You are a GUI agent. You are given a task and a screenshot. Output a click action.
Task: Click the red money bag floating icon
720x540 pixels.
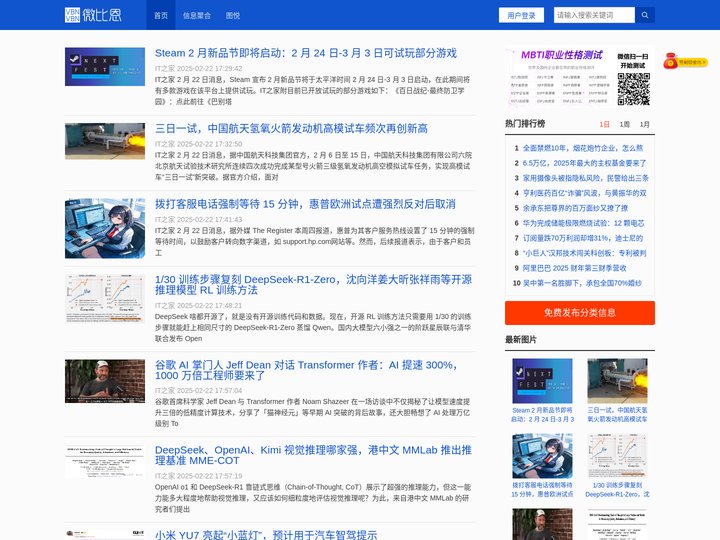[685, 61]
